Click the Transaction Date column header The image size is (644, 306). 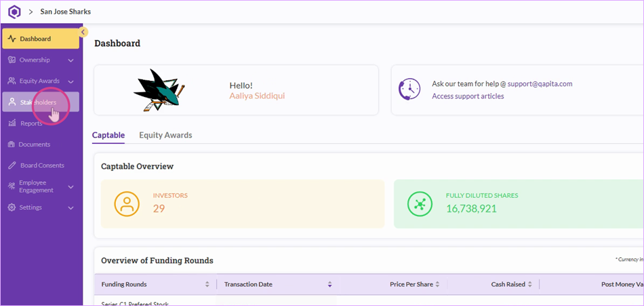click(248, 284)
